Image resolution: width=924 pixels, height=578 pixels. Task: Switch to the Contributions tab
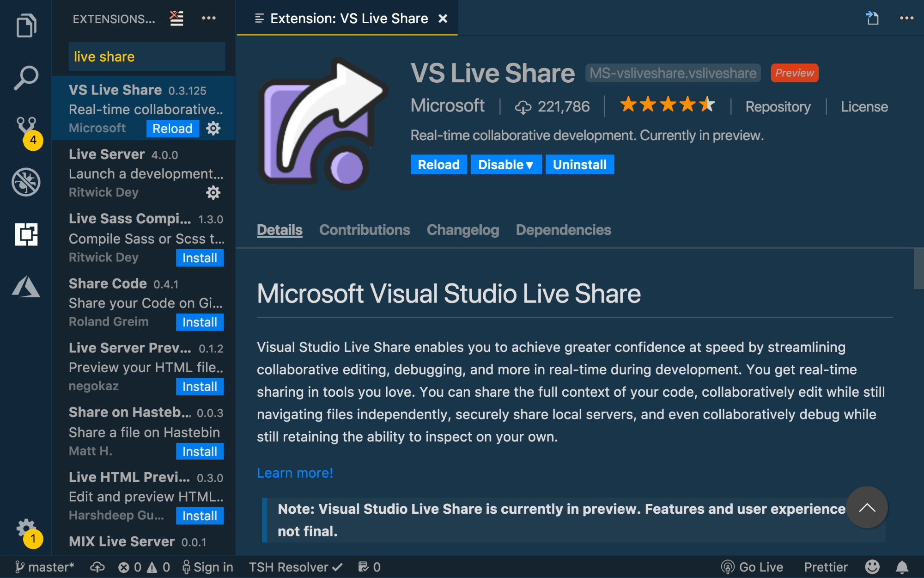[365, 230]
